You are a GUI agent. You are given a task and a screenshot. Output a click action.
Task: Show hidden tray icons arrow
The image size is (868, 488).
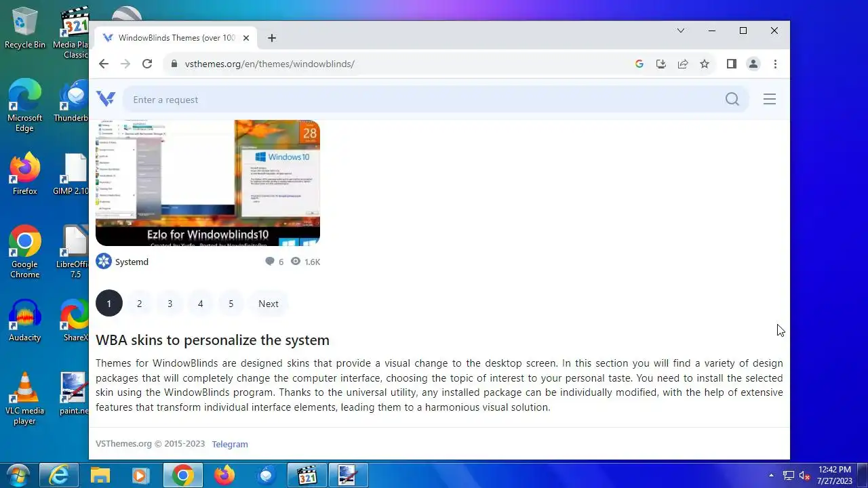coord(771,476)
